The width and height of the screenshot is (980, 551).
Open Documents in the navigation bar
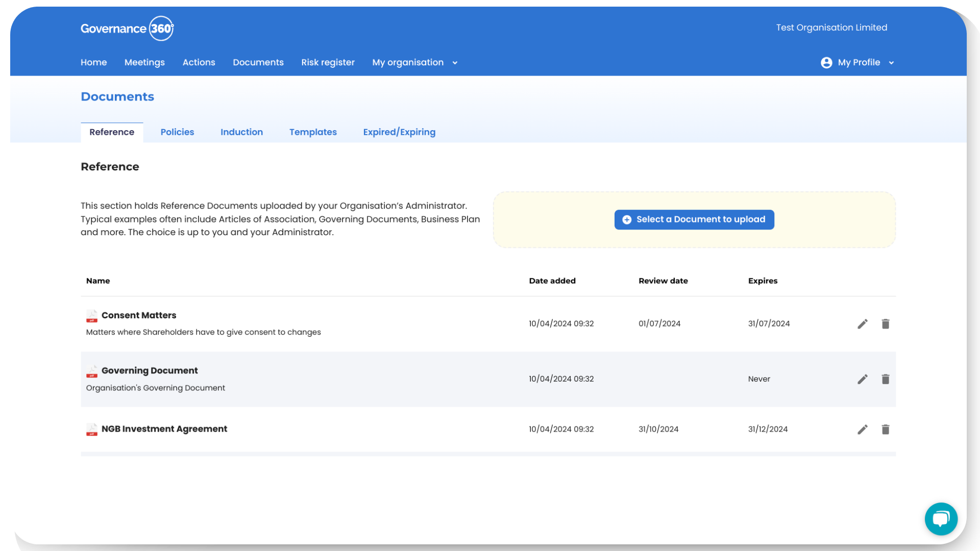coord(258,62)
